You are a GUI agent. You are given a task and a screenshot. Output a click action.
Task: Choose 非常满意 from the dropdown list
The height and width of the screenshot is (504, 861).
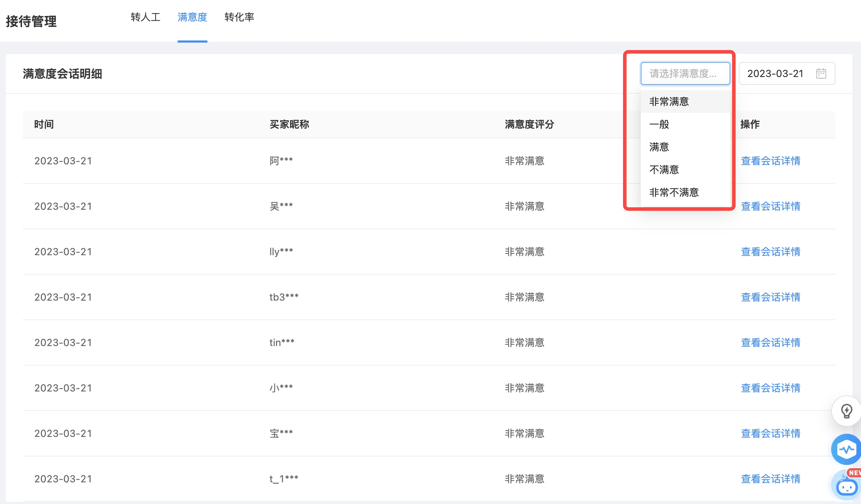[685, 102]
